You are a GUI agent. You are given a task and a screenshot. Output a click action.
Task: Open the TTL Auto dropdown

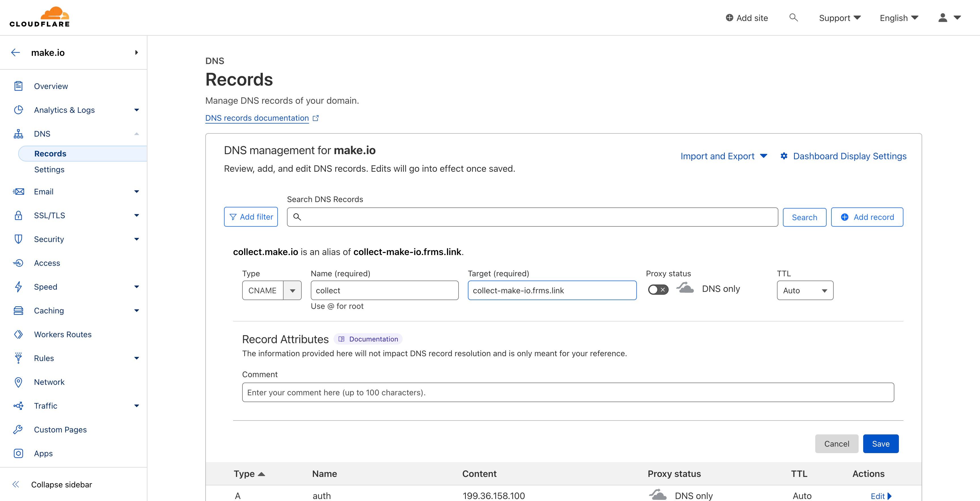805,290
